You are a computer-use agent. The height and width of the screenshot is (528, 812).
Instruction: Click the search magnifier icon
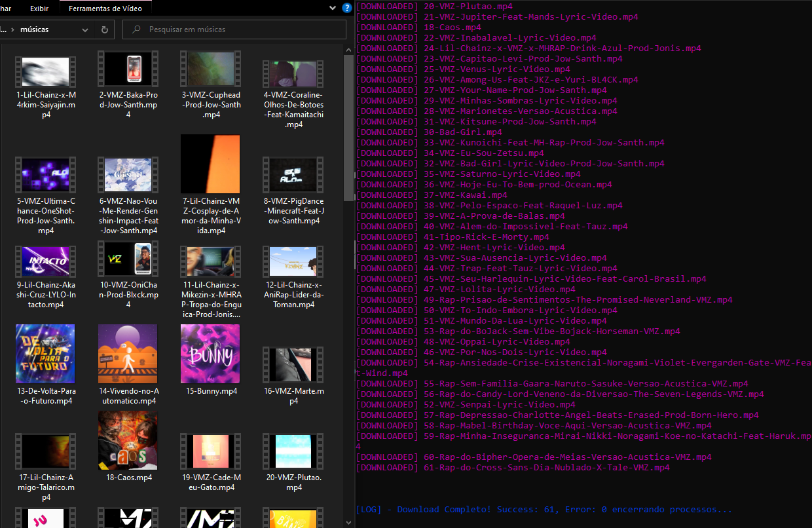pos(136,29)
